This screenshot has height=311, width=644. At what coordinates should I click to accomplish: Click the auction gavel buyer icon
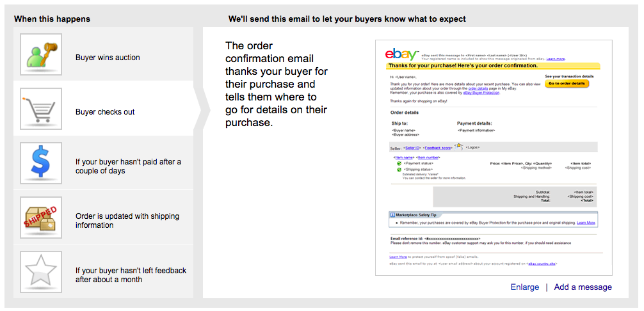(41, 54)
